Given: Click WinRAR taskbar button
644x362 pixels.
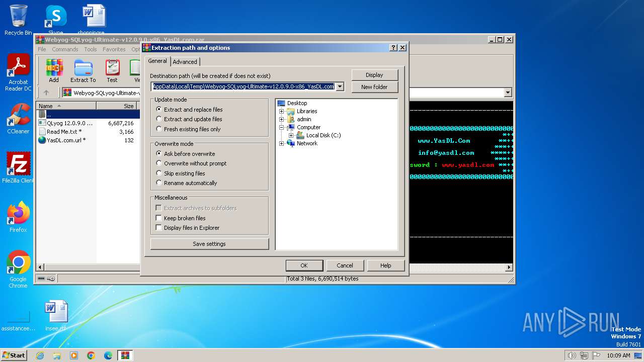Looking at the screenshot, I should pyautogui.click(x=125, y=355).
